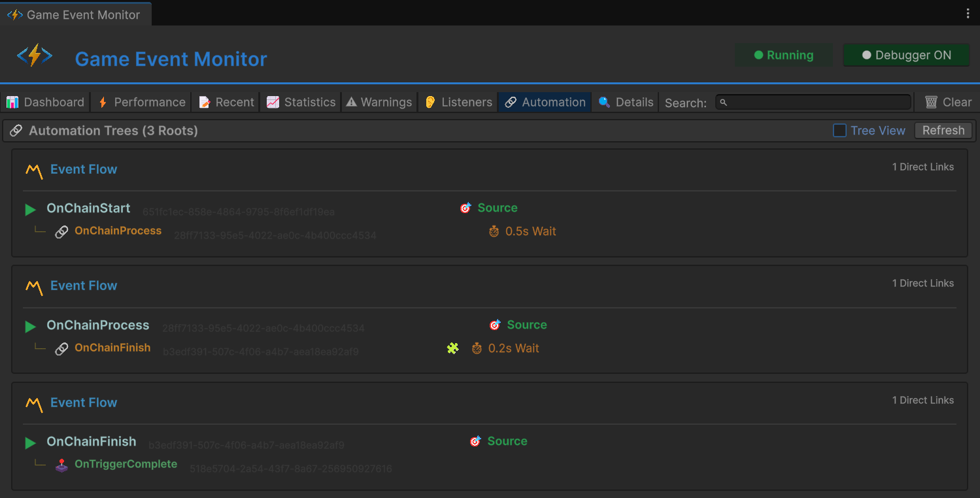
Task: Switch to the Statistics tab
Action: point(300,102)
